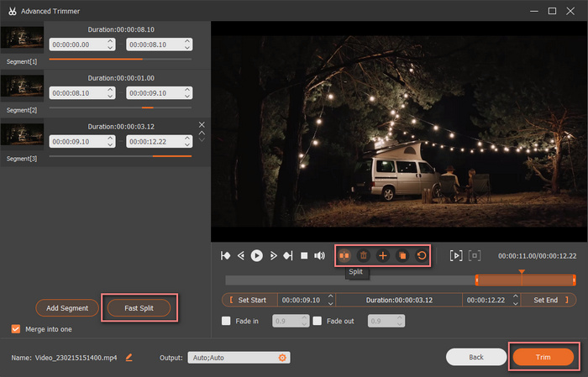Delete the selected segment with the trash icon
The image size is (588, 377).
click(x=364, y=255)
